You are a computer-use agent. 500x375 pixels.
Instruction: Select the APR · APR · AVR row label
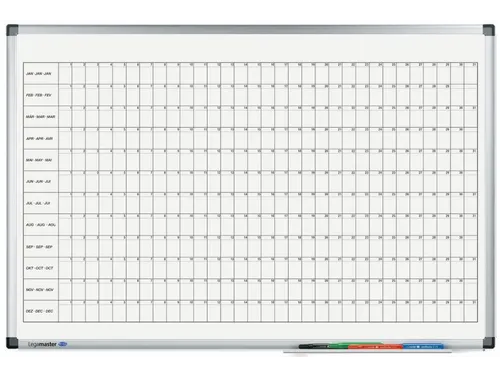point(39,139)
